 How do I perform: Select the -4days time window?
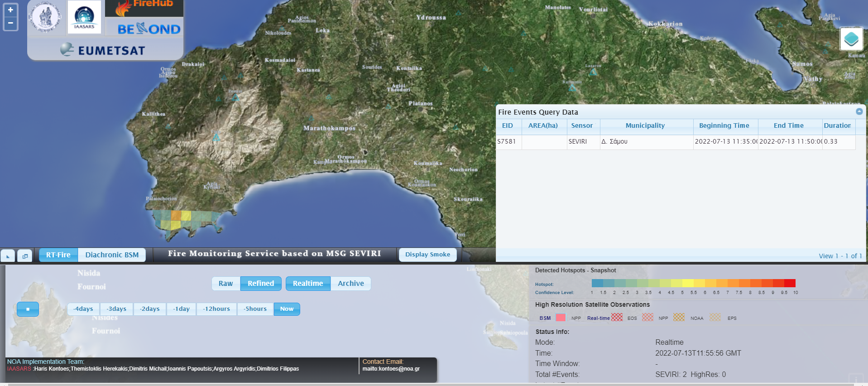click(83, 309)
